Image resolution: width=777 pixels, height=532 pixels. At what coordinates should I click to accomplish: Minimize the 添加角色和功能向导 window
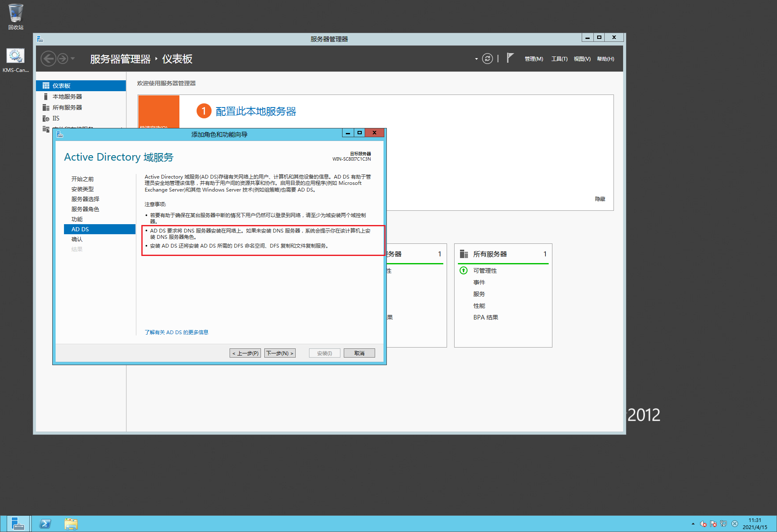348,133
